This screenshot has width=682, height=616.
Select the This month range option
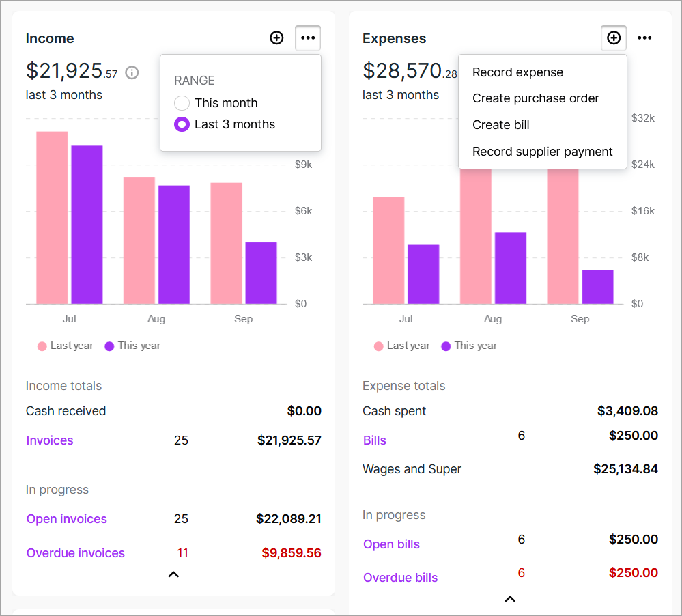pos(182,103)
